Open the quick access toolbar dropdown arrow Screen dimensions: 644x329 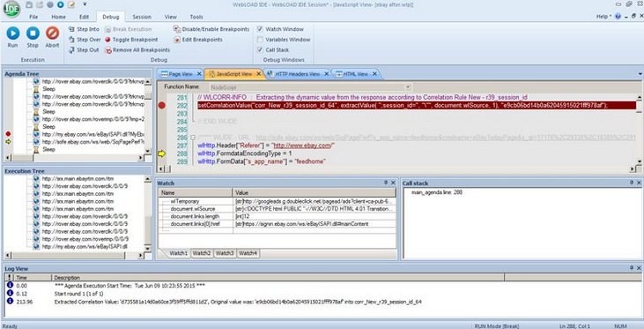click(x=85, y=4)
